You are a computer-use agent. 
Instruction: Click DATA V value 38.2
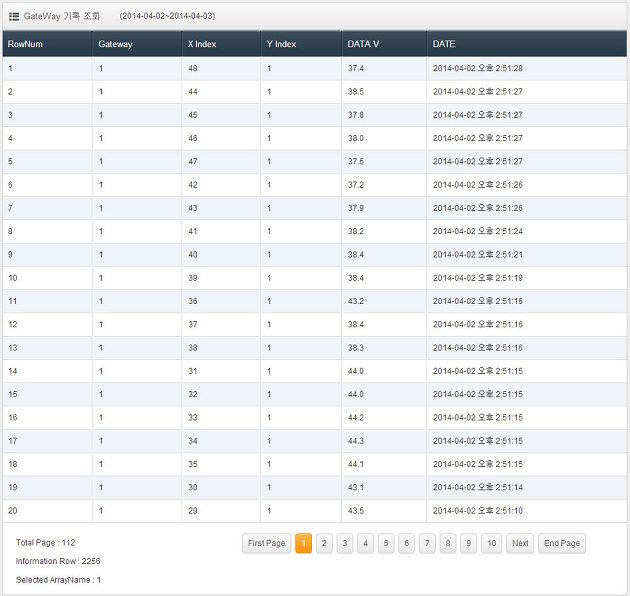pos(356,231)
